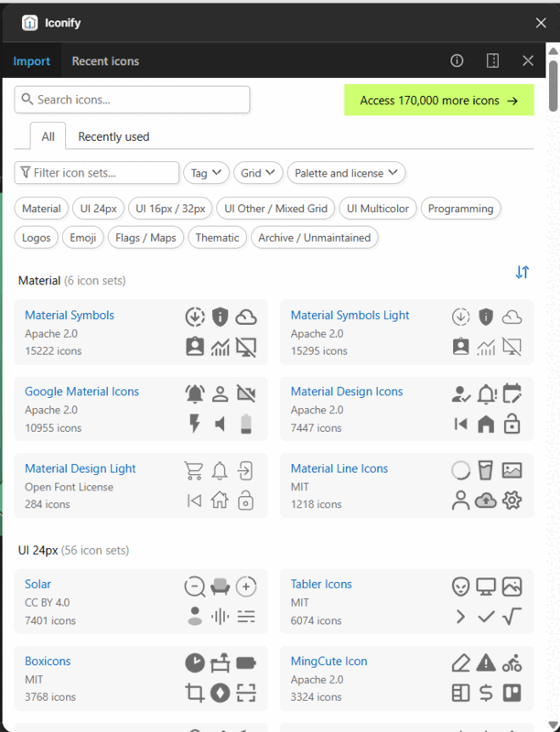Open the Palette and license dropdown

click(x=346, y=173)
